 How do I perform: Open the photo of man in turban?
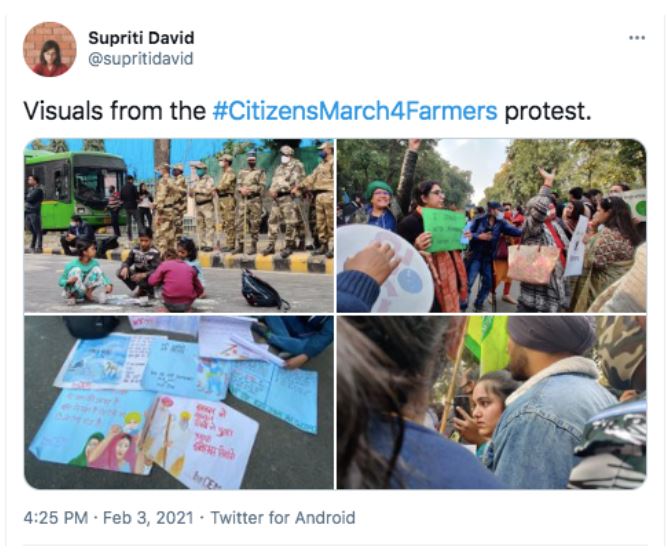click(492, 402)
